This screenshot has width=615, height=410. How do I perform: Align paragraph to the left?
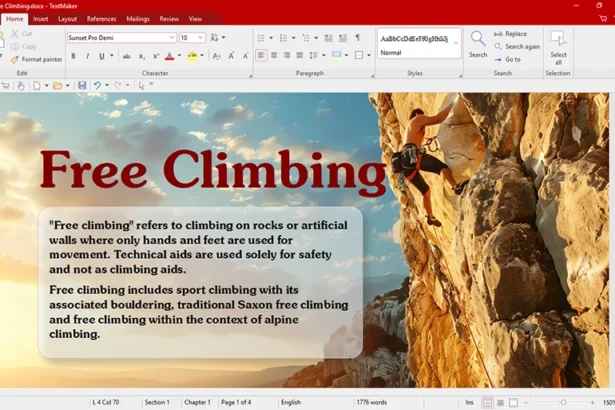click(261, 55)
